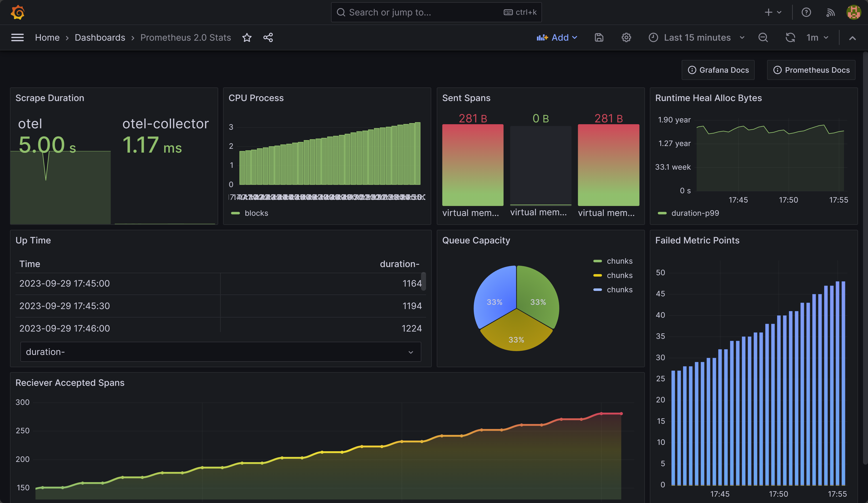Open the help question mark icon
868x503 pixels.
click(x=806, y=12)
